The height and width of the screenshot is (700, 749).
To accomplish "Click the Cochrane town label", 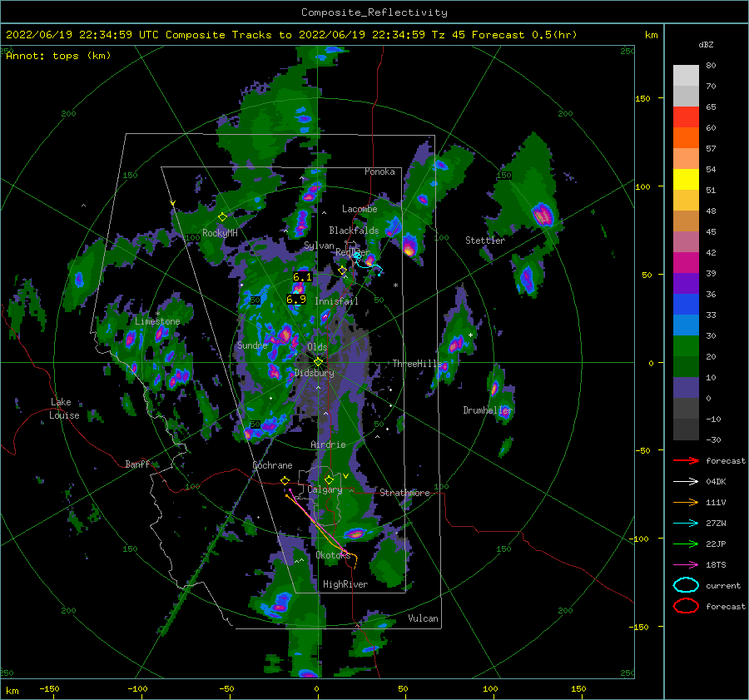I will pos(272,465).
